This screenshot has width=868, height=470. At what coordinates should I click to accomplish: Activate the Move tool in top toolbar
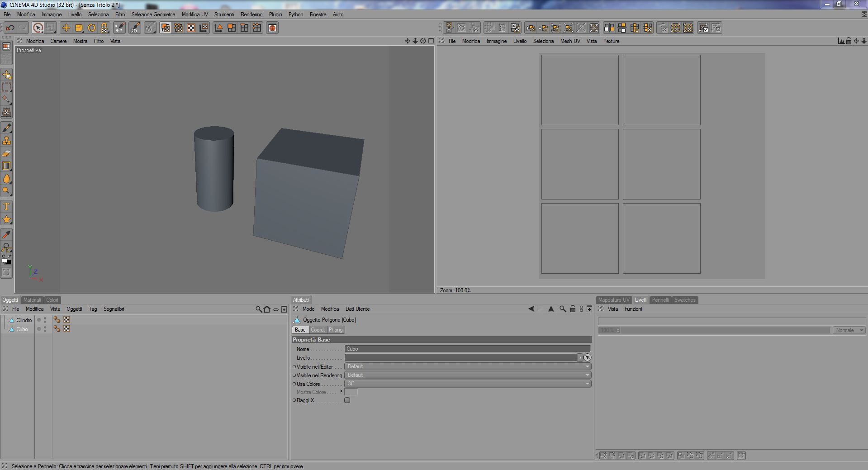coord(66,28)
